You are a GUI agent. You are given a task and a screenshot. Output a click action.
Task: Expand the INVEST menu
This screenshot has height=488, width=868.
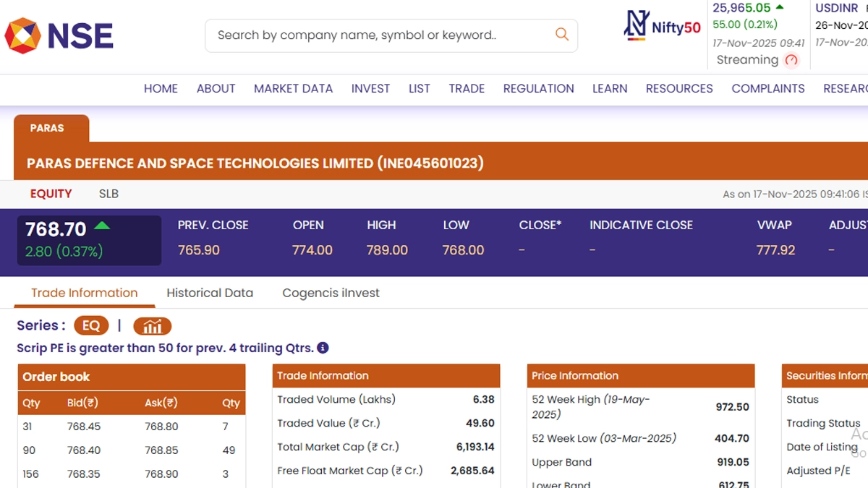[x=370, y=88]
